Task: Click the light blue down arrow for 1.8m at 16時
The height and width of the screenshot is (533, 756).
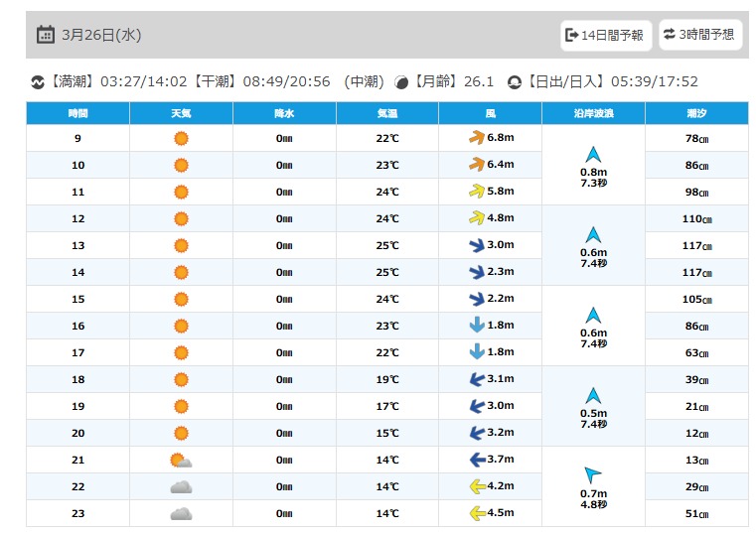Action: pos(477,326)
